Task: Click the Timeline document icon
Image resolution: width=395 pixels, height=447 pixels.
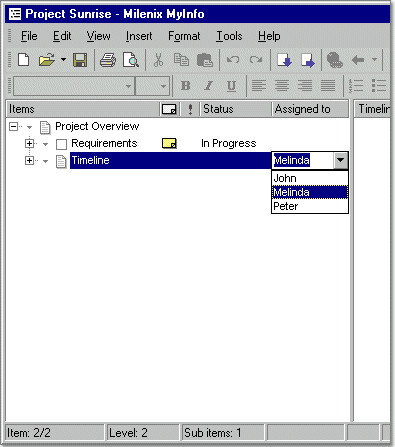Action: [61, 161]
